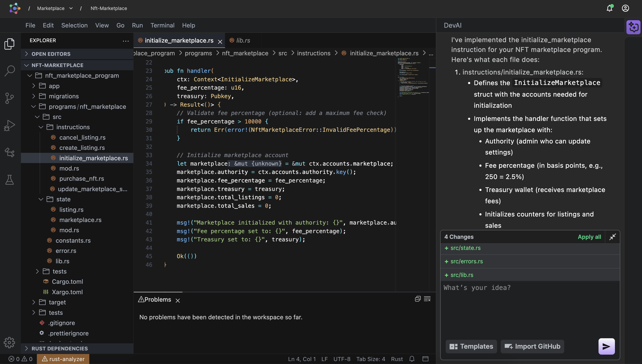Viewport: 642px width, 364px height.
Task: Open the File menu
Action: pos(30,25)
